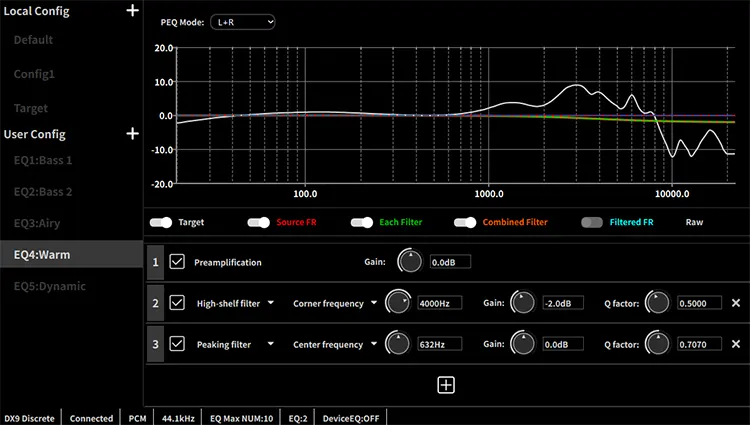Click the EQ Max NUM:10 status entry
750x425 pixels.
(242, 418)
